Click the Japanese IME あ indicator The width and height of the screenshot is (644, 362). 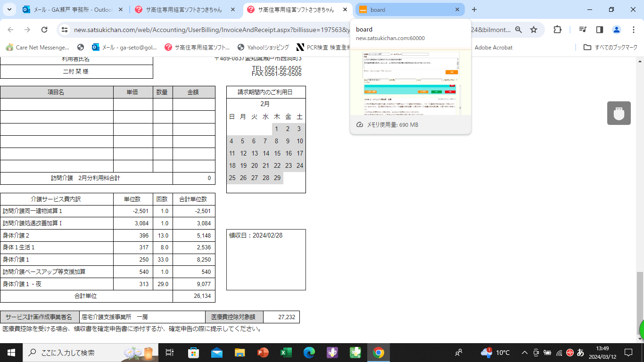580,353
